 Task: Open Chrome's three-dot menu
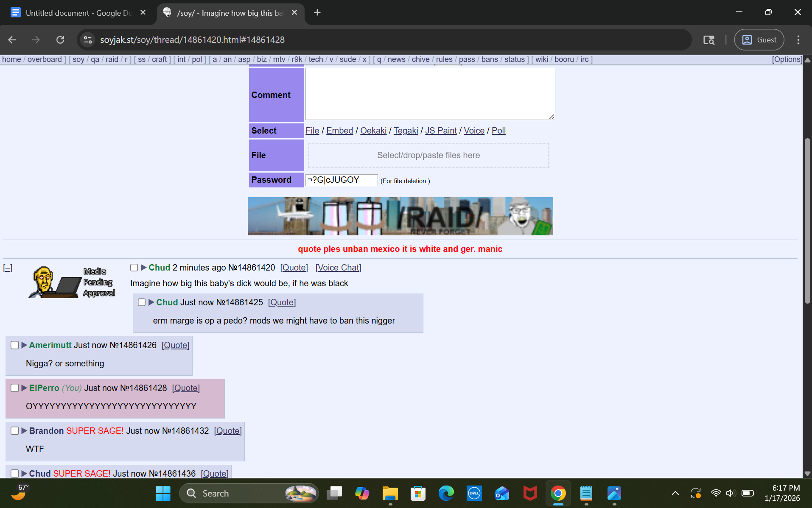coord(798,40)
